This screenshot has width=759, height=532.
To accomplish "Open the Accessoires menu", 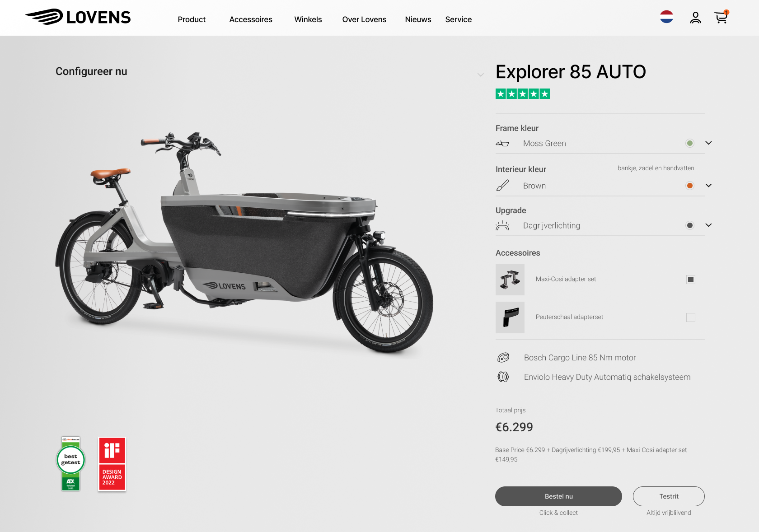I will (x=251, y=19).
